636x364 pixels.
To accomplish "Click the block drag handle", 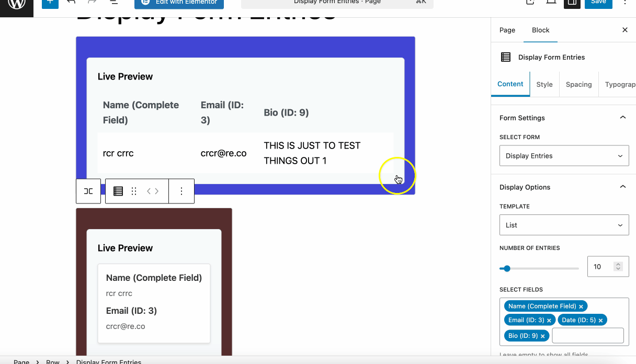I will 134,191.
